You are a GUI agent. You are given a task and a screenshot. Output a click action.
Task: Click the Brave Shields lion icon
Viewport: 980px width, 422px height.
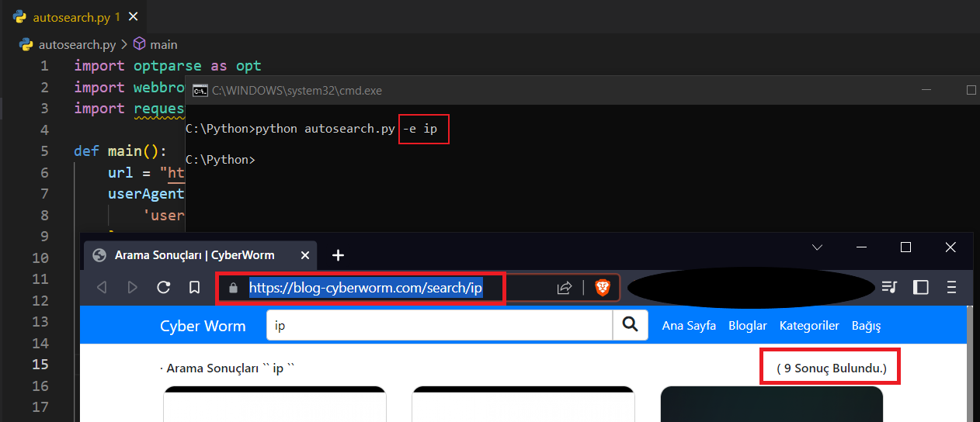603,288
